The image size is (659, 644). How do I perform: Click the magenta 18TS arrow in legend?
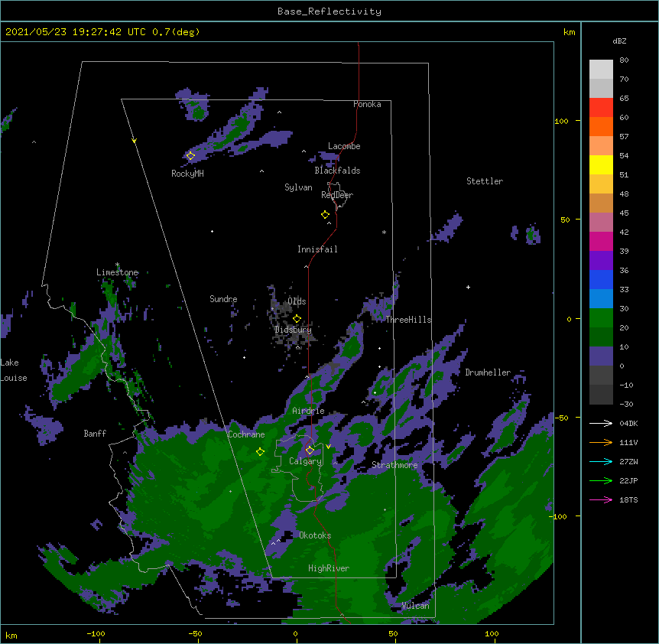point(601,499)
